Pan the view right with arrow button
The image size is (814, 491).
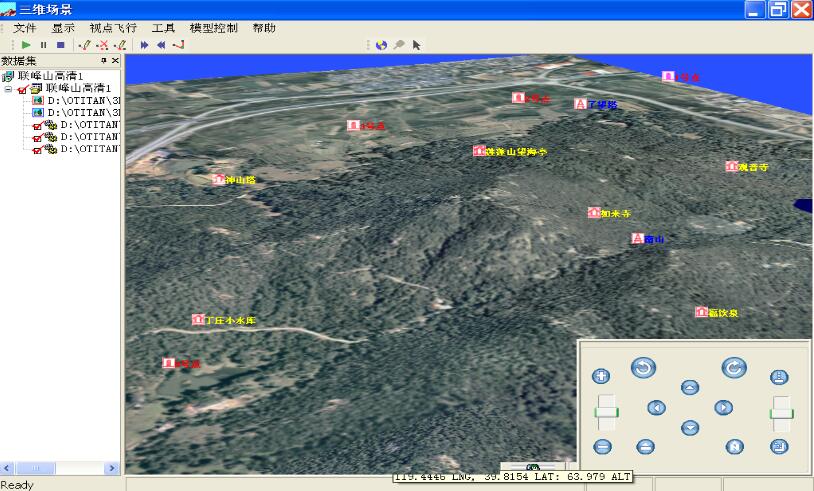(722, 407)
